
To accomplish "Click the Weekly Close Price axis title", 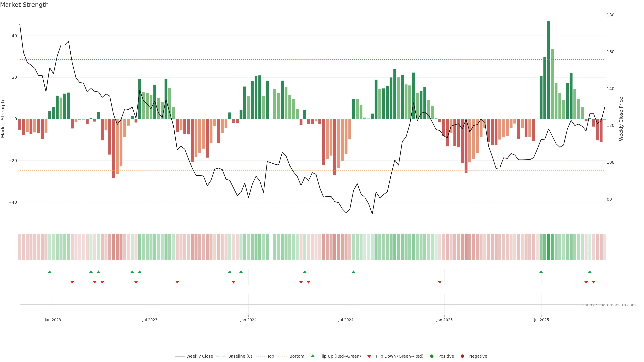I will tap(621, 119).
